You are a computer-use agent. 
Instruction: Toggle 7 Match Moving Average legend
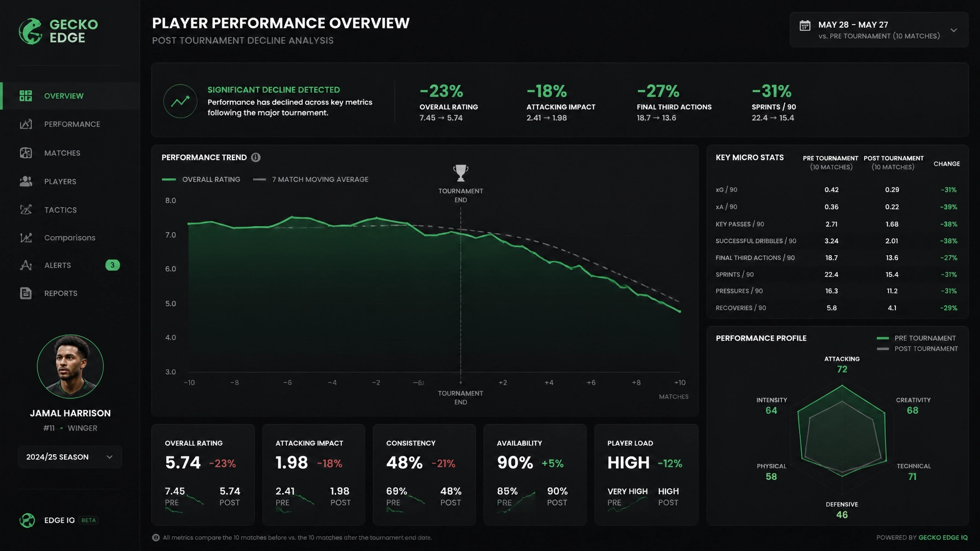point(311,179)
